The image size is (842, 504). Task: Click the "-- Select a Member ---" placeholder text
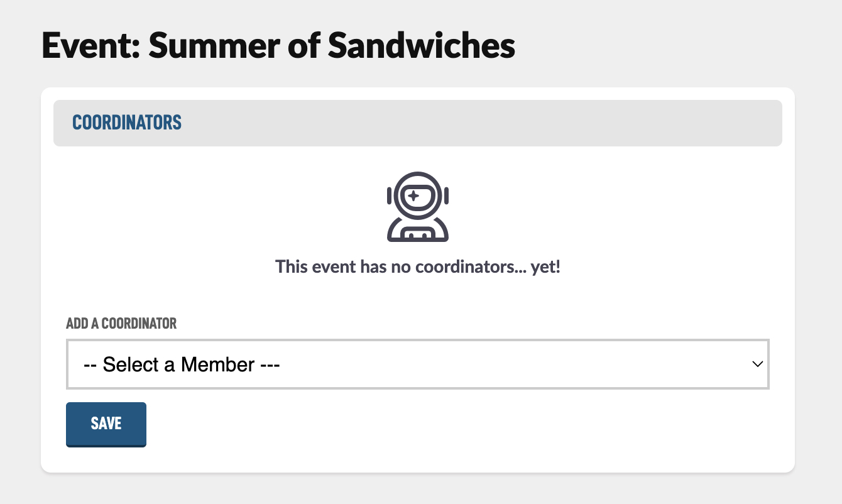coord(181,364)
